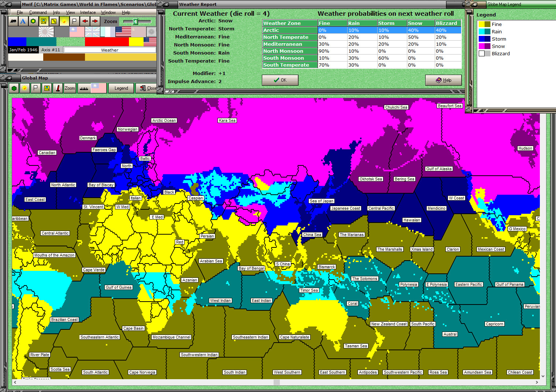556x392 pixels.
Task: Click the red left arrow icon
Action: click(x=85, y=21)
